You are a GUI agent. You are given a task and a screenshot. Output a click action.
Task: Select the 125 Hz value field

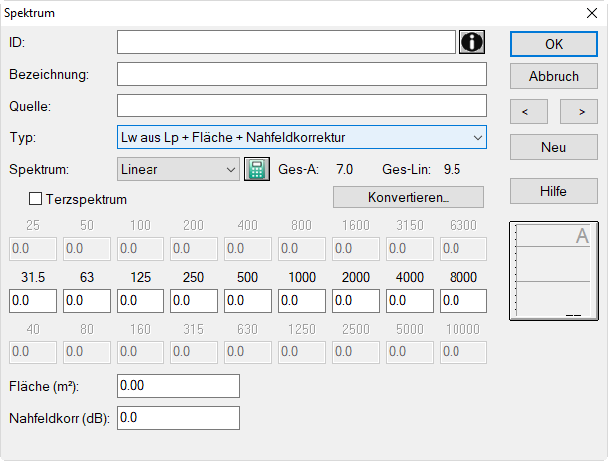click(140, 300)
